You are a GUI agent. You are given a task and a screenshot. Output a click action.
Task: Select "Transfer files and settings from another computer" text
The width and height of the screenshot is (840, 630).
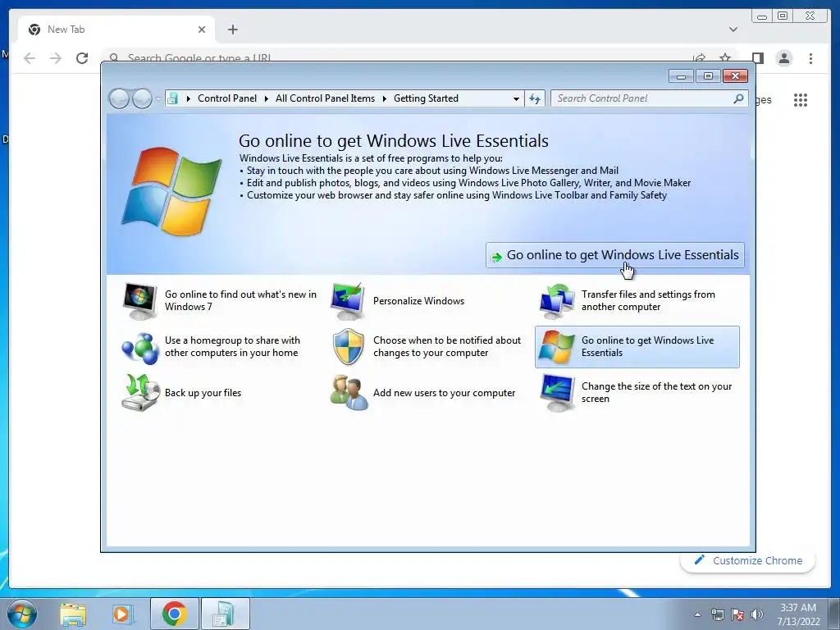[x=648, y=300]
